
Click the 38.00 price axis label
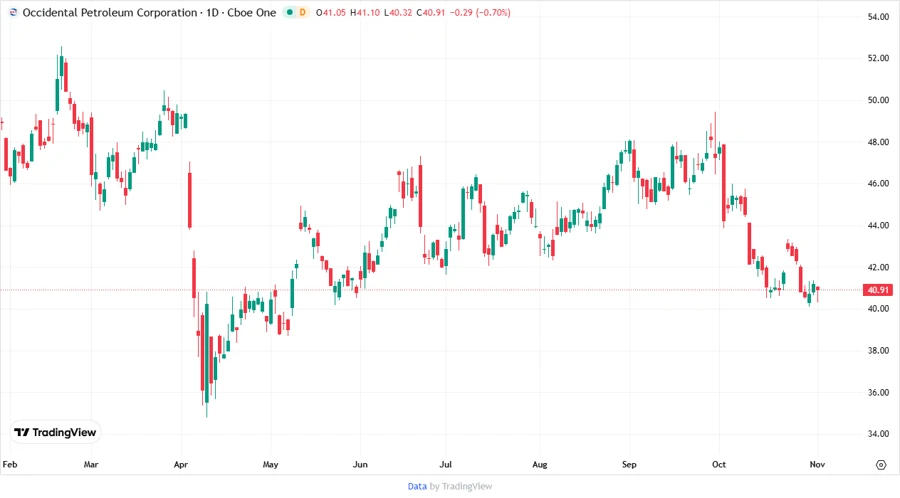coord(878,351)
